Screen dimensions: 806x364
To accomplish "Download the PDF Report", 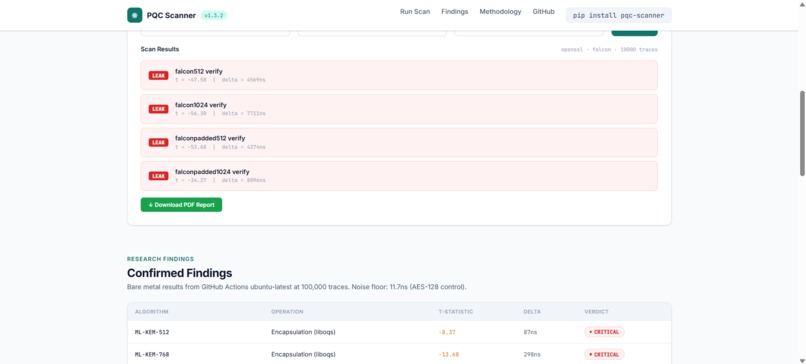I will tap(181, 205).
